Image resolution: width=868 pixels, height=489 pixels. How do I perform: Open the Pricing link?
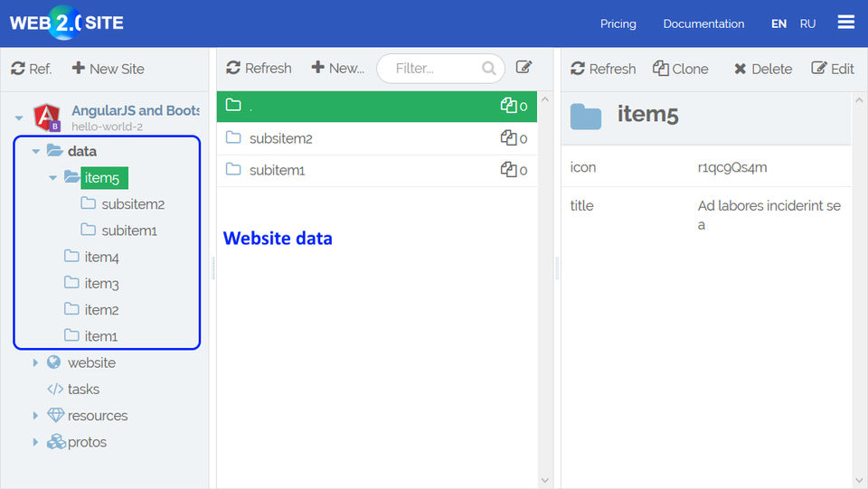point(618,24)
